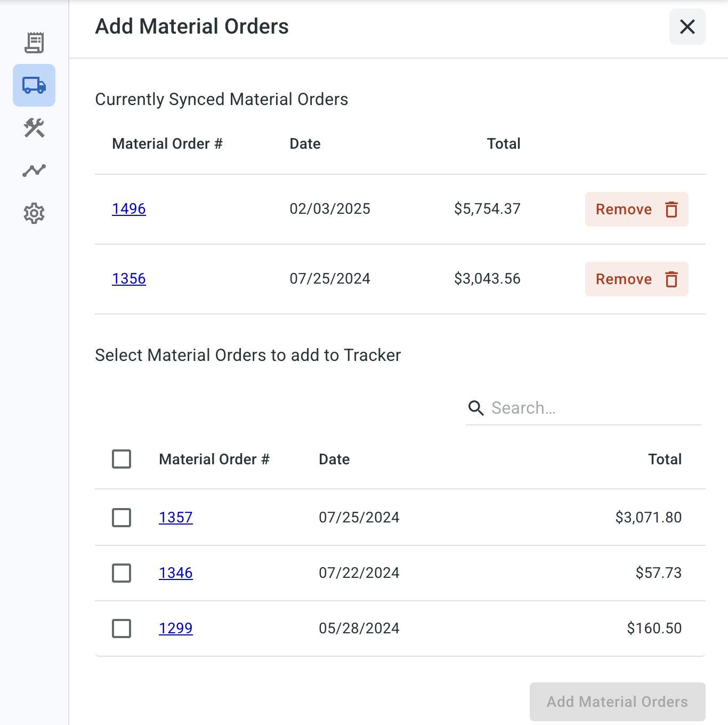Close the Add Material Orders dialog
The width and height of the screenshot is (728, 725).
pos(687,27)
